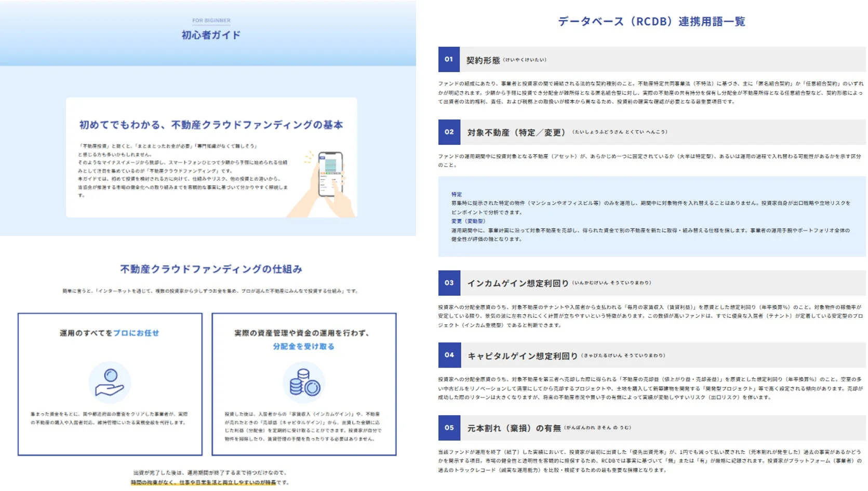Image resolution: width=868 pixels, height=491 pixels.
Task: Click the インカムゲイン想定利回り term heading
Action: pyautogui.click(x=518, y=283)
